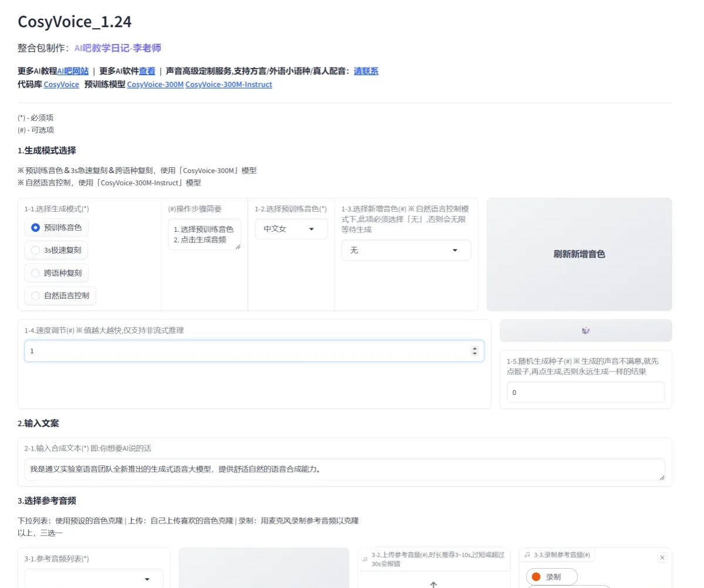This screenshot has width=704, height=588.
Task: Click the dice icon to randomize the seed
Action: pos(585,330)
